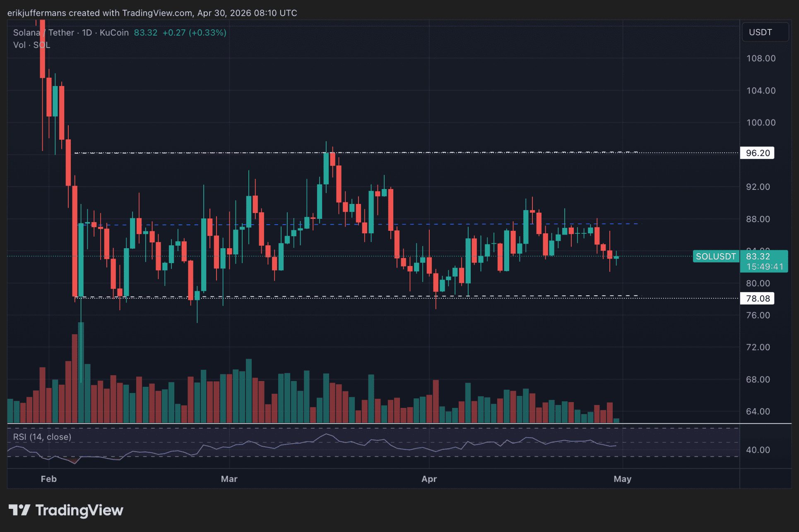Open the USDT currency selector
Screen dimensions: 799x532
pyautogui.click(x=765, y=32)
